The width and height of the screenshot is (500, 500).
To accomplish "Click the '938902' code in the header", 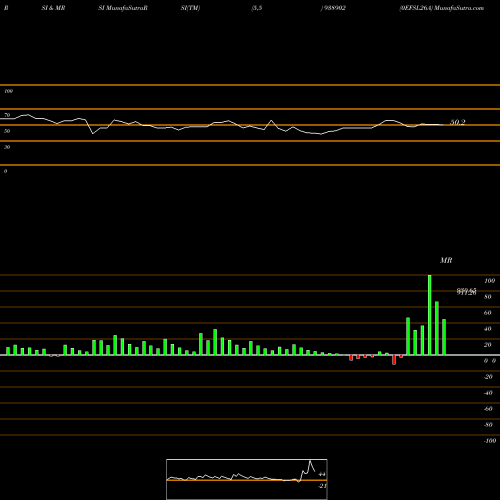I will (334, 8).
